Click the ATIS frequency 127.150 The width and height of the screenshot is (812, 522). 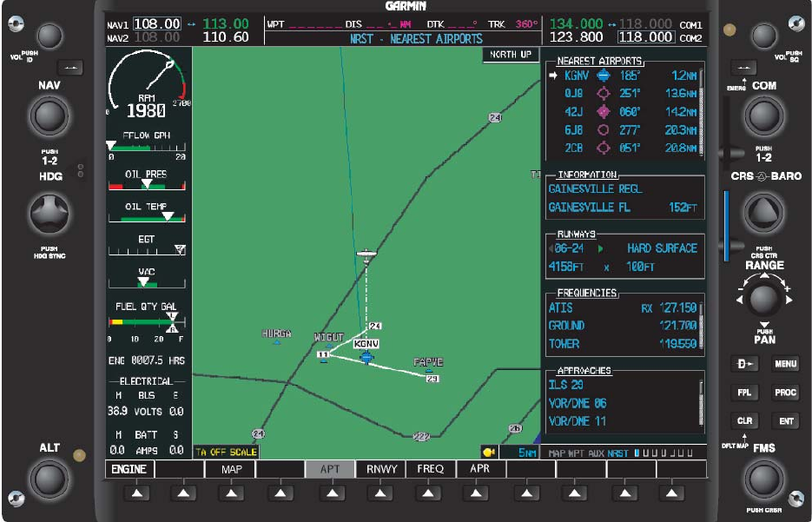coord(678,307)
